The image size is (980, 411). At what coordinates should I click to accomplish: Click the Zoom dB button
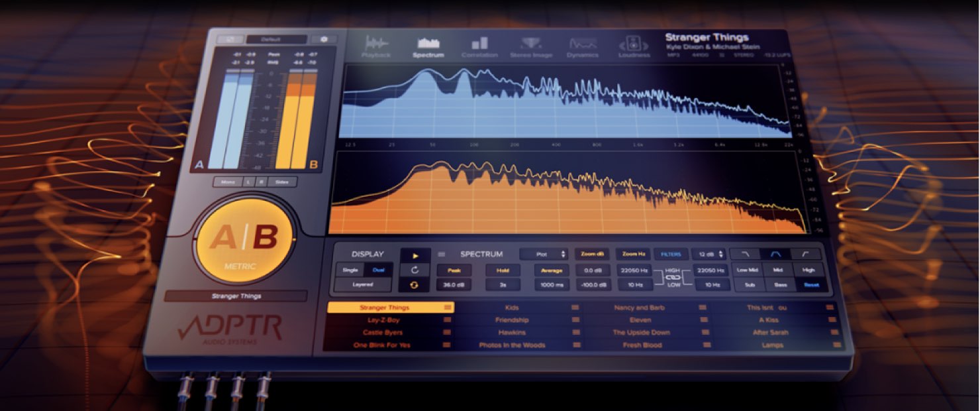[x=593, y=254]
